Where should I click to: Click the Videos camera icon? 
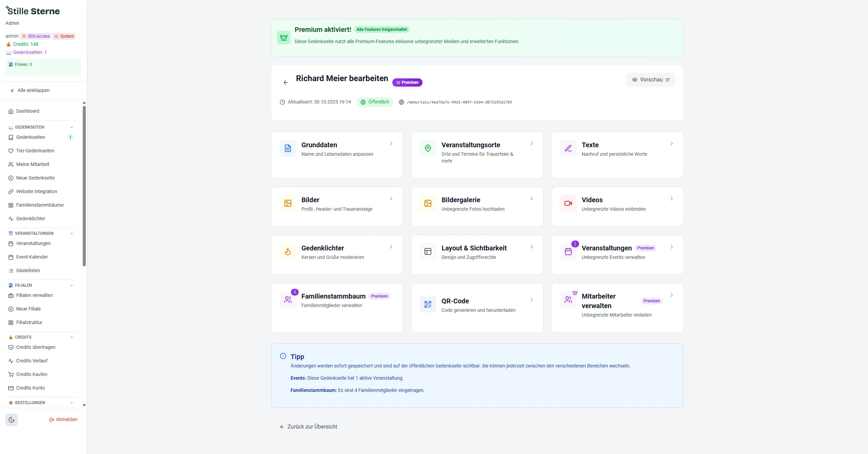[568, 203]
